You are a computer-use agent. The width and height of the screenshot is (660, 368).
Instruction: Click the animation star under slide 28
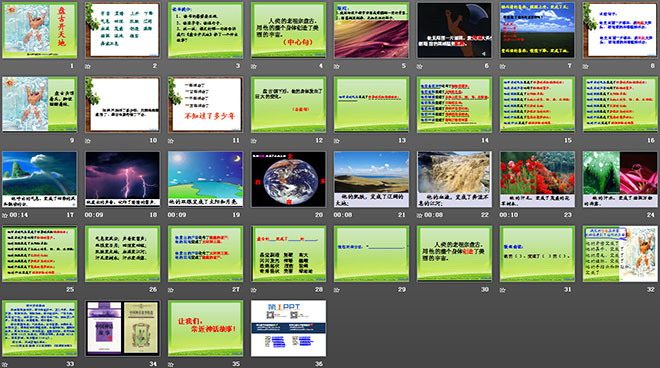tap(254, 290)
